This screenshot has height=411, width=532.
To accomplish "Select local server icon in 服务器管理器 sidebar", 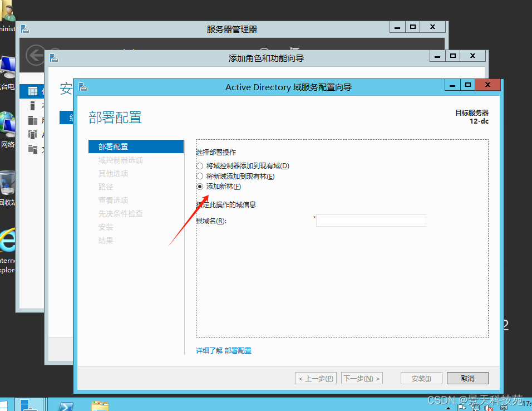I will click(33, 106).
